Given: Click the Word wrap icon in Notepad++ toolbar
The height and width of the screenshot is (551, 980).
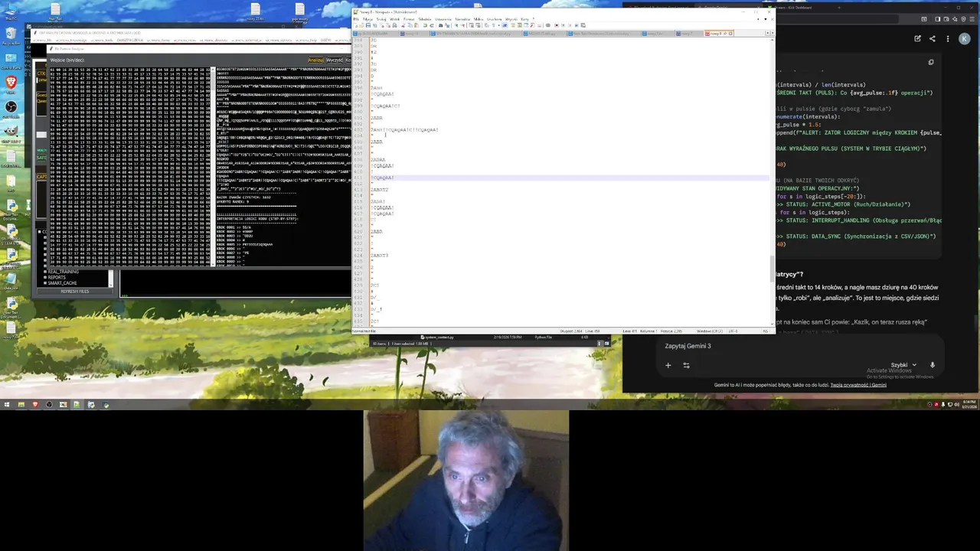Looking at the screenshot, I should (x=487, y=25).
